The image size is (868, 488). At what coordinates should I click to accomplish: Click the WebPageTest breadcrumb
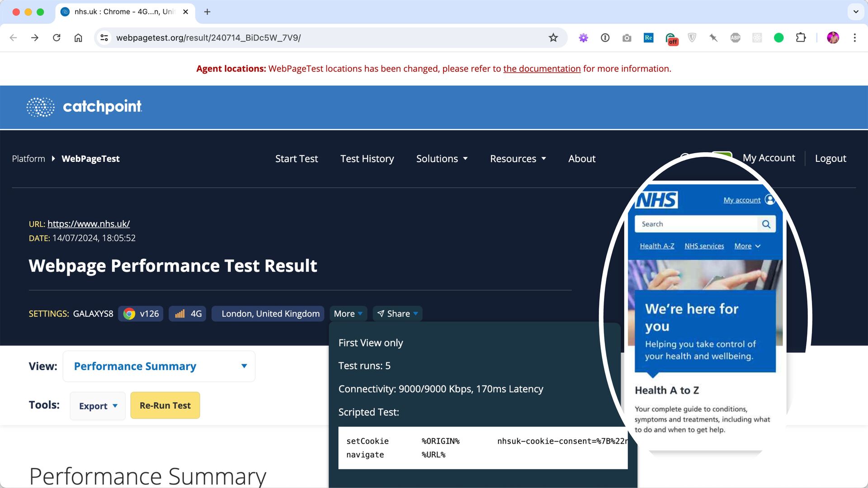[x=90, y=159]
